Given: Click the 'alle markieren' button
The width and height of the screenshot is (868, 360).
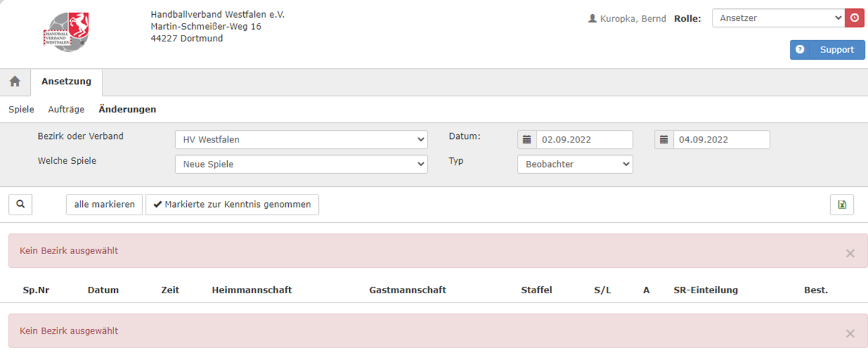Looking at the screenshot, I should (x=104, y=205).
